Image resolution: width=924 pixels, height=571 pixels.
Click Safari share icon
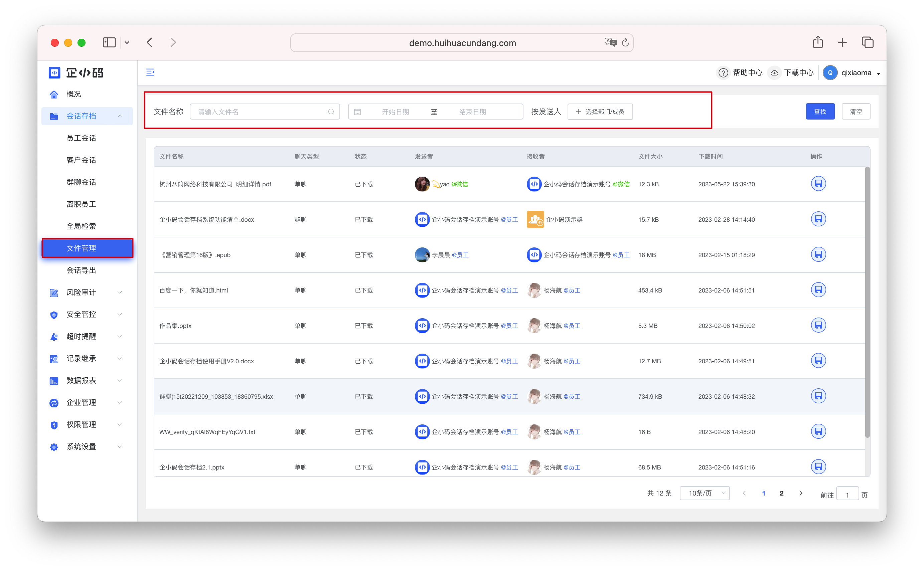[x=817, y=42]
